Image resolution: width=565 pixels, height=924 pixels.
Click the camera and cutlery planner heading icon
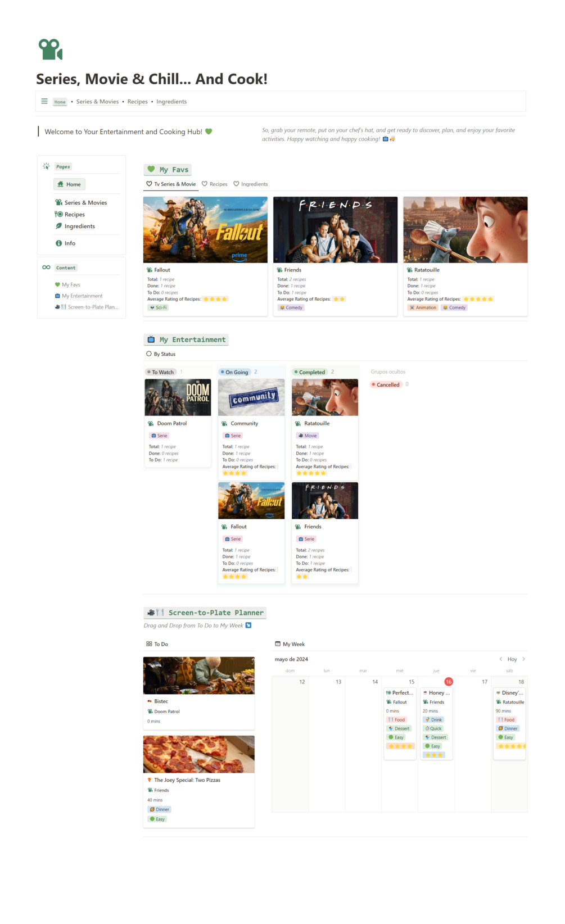tap(156, 613)
